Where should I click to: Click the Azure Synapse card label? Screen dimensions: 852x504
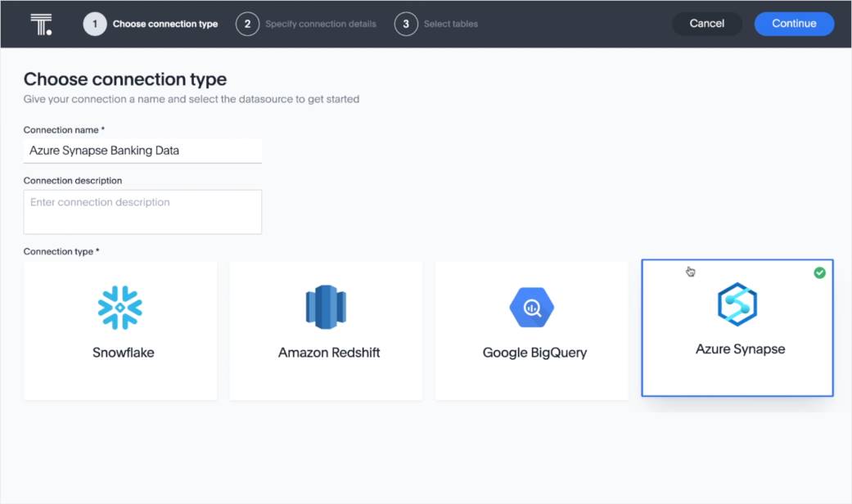[740, 349]
